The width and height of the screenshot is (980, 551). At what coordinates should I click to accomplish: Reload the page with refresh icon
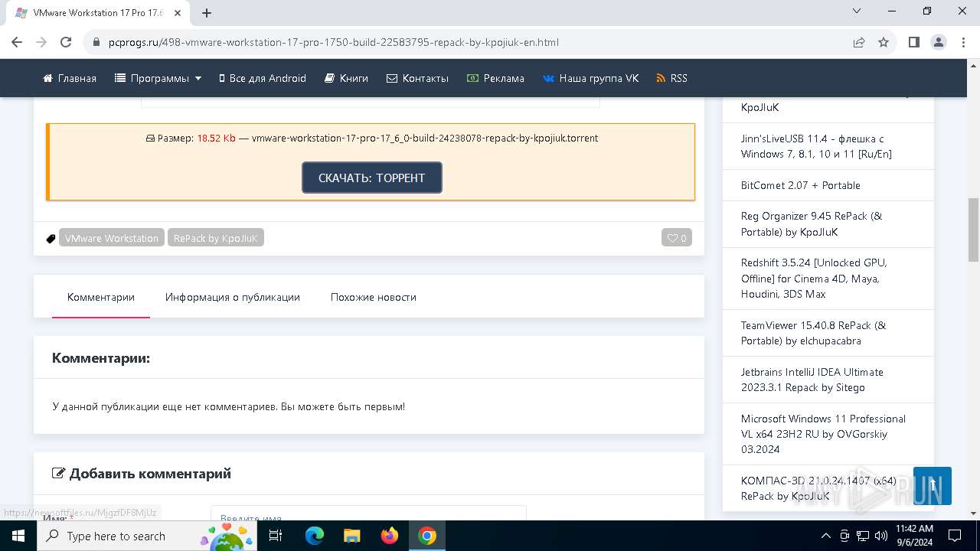point(66,42)
